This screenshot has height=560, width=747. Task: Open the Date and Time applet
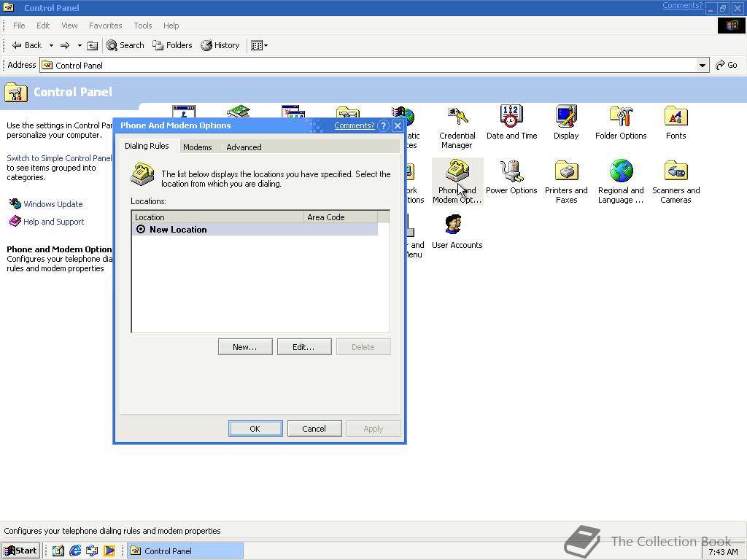tap(511, 122)
